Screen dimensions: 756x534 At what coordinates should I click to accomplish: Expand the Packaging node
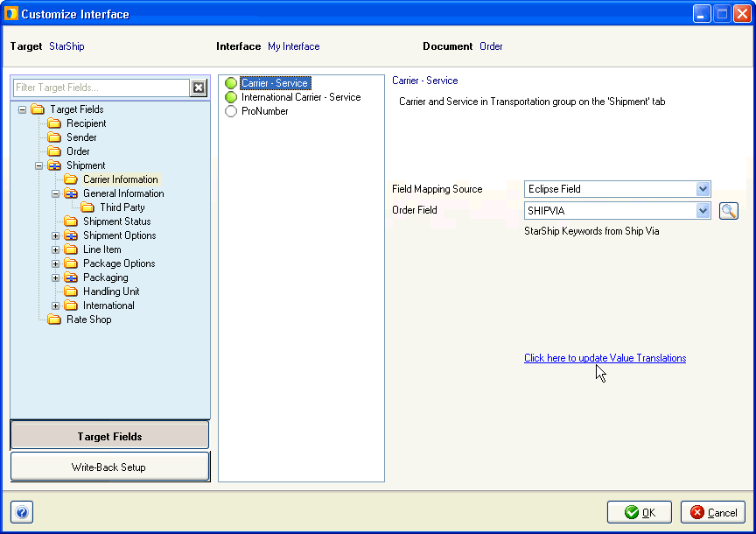coord(55,278)
